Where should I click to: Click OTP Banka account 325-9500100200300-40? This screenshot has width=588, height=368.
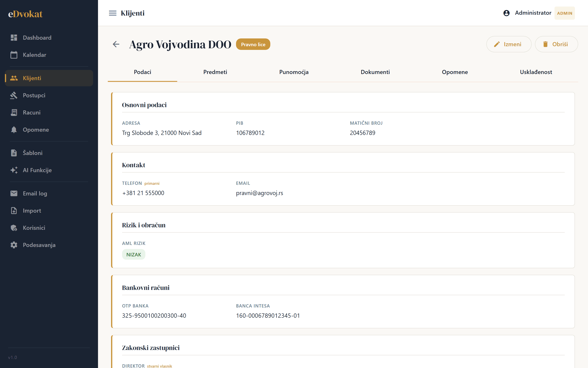(154, 316)
